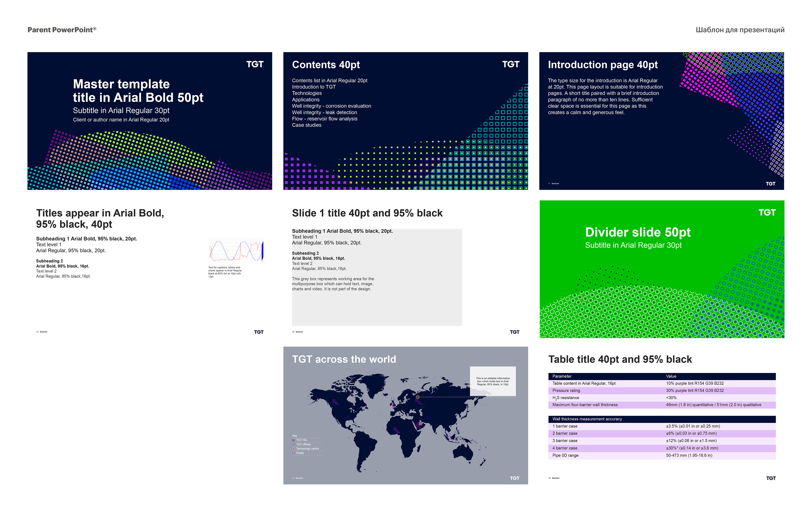Click the Parent PowerPoint header text
812x507 pixels.
point(62,30)
